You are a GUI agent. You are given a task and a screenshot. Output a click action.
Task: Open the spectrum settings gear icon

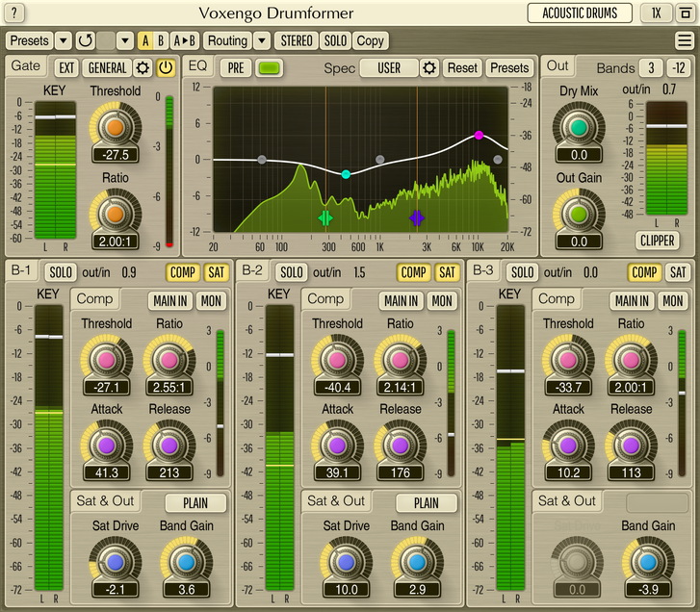429,67
